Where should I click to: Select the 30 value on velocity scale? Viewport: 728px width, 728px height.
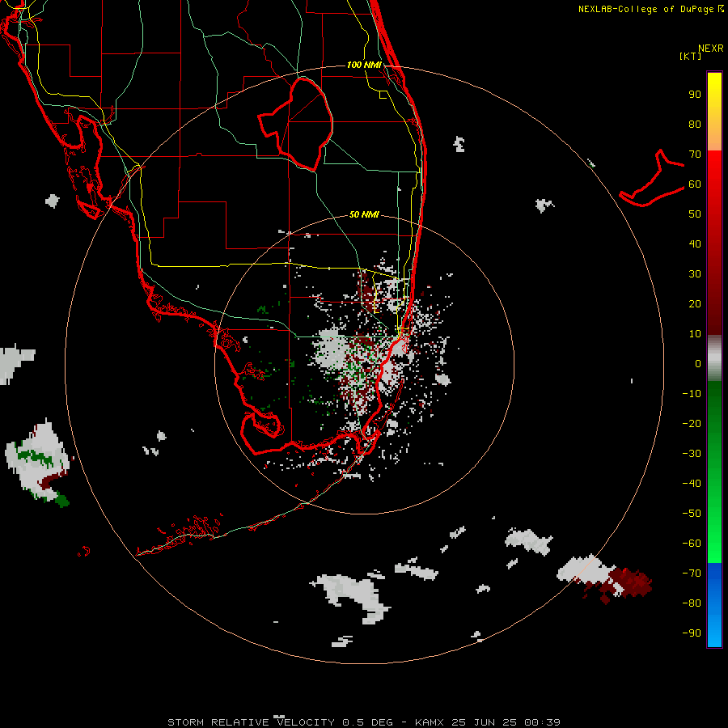click(695, 274)
